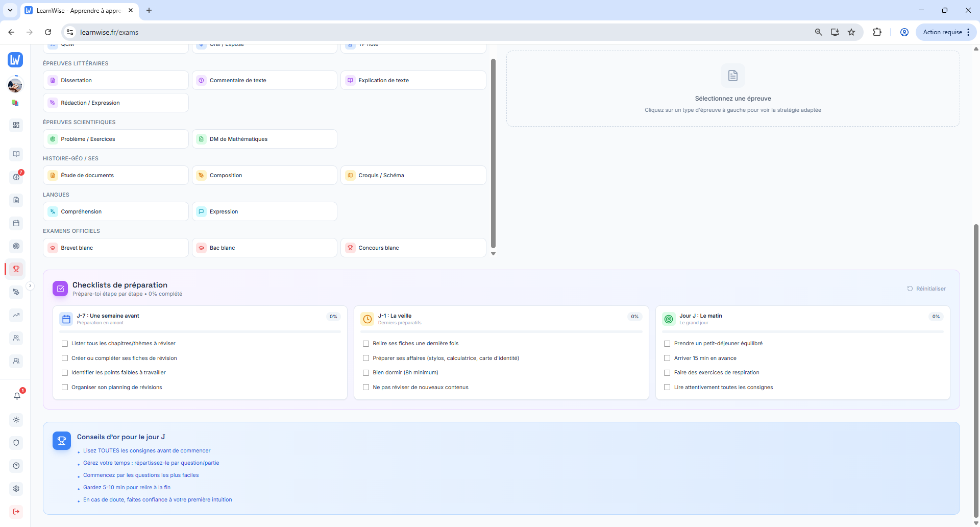
Task: View the progress chart icon in sidebar
Action: click(x=16, y=315)
